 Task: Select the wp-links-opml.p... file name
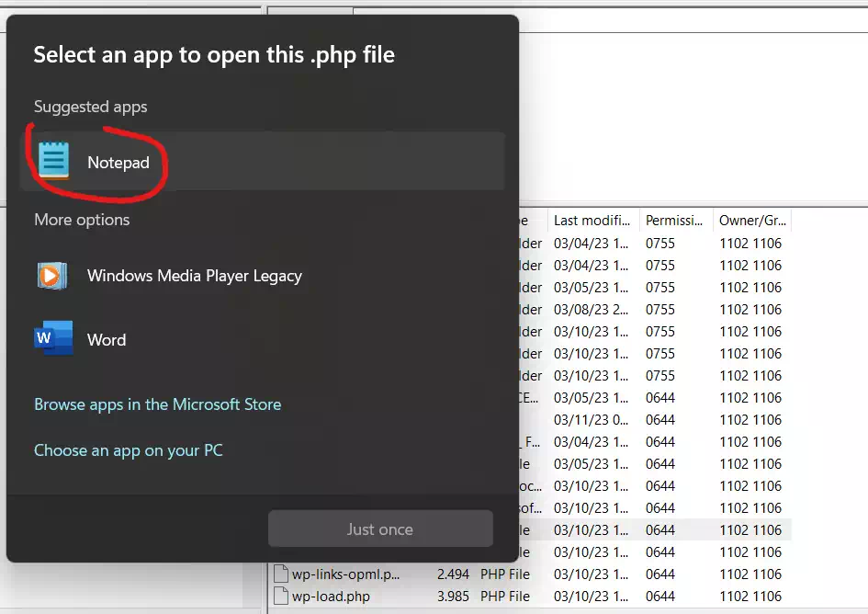(x=345, y=574)
